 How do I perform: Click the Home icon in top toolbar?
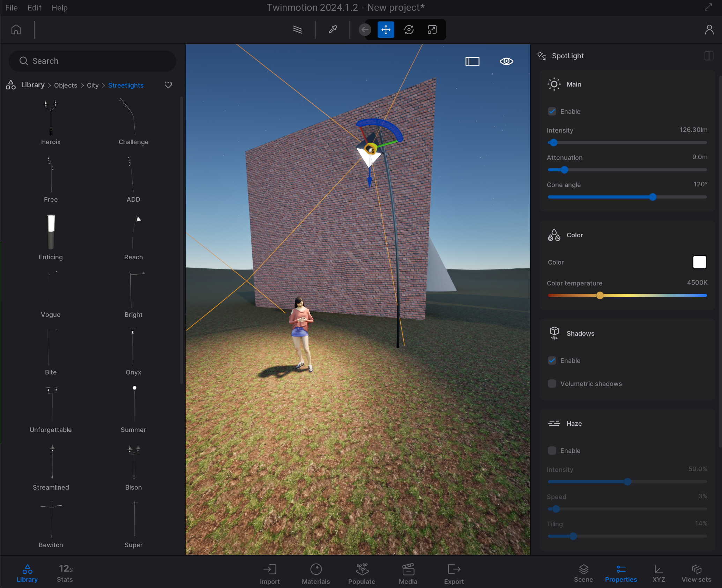(16, 30)
